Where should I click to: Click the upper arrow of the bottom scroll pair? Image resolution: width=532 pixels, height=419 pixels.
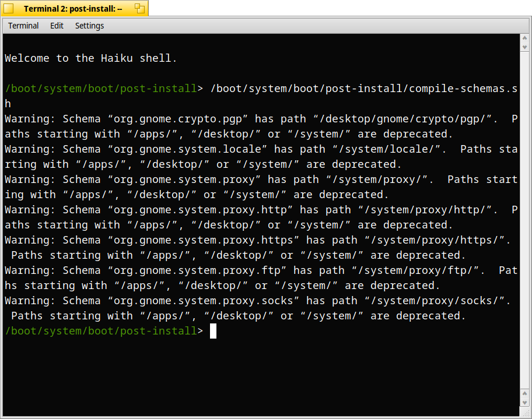point(523,393)
